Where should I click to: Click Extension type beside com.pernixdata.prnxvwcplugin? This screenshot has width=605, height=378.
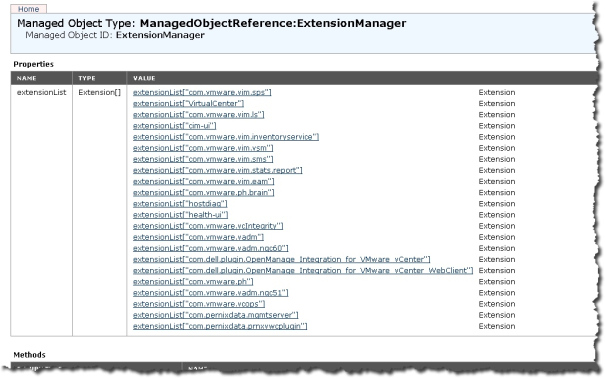tap(497, 327)
